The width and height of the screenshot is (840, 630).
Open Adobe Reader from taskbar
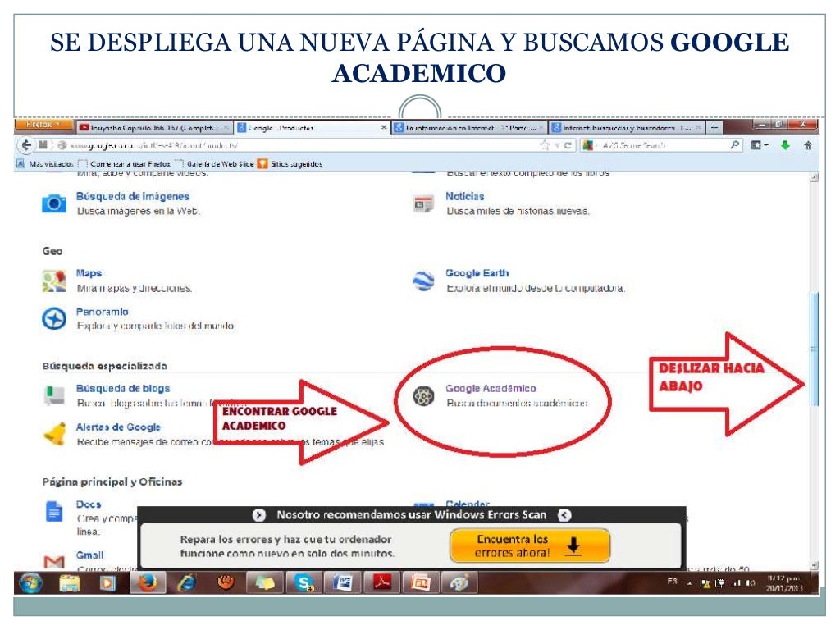(382, 583)
